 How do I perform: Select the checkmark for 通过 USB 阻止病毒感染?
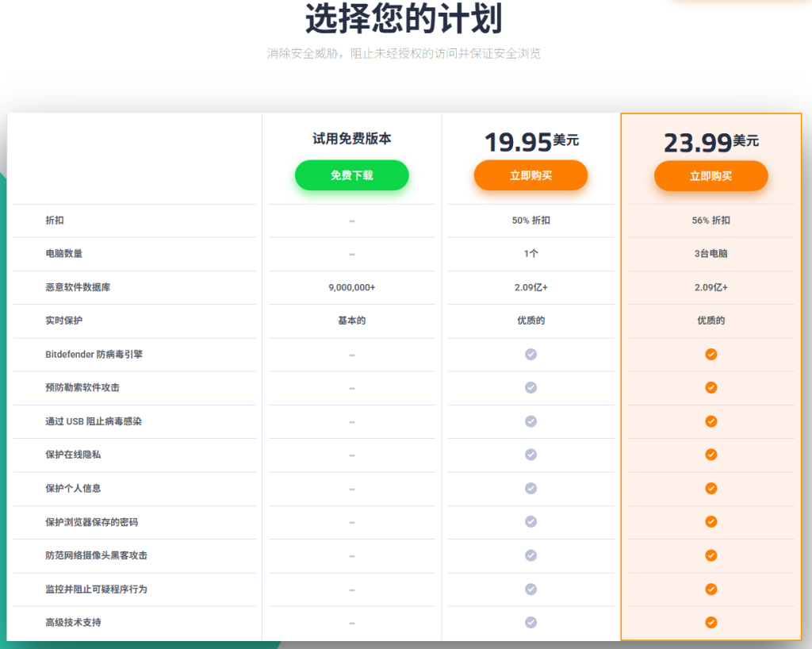click(710, 421)
